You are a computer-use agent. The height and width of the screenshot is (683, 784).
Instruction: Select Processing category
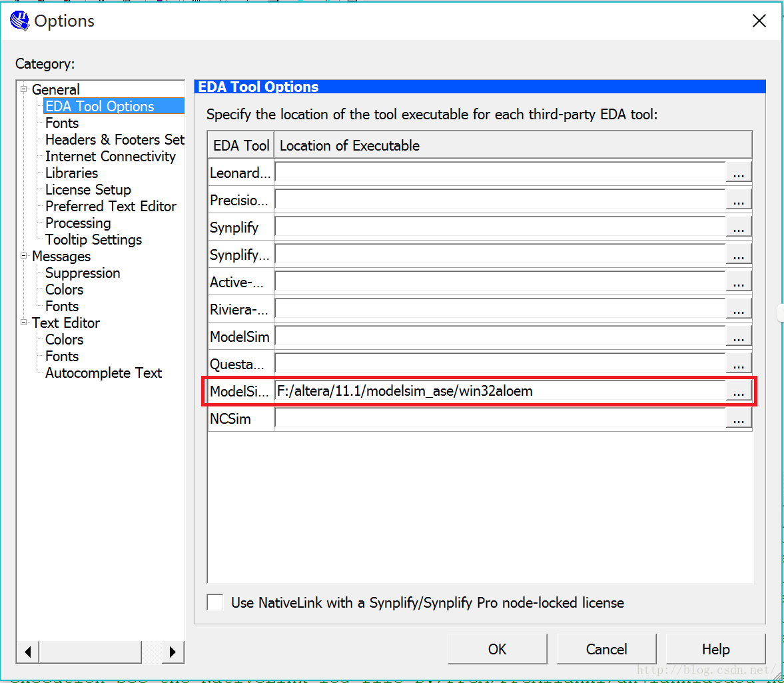tap(78, 223)
